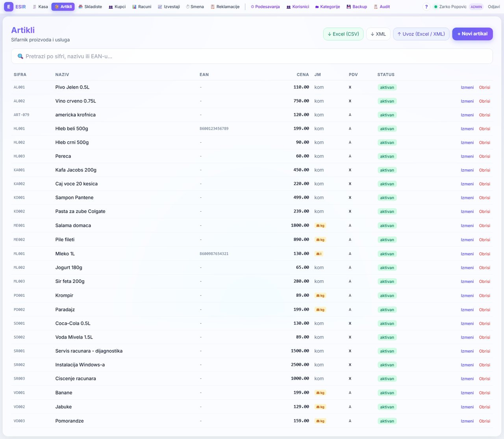Open Podesavanja settings
Viewport: 504px width, 439px height.
point(265,7)
